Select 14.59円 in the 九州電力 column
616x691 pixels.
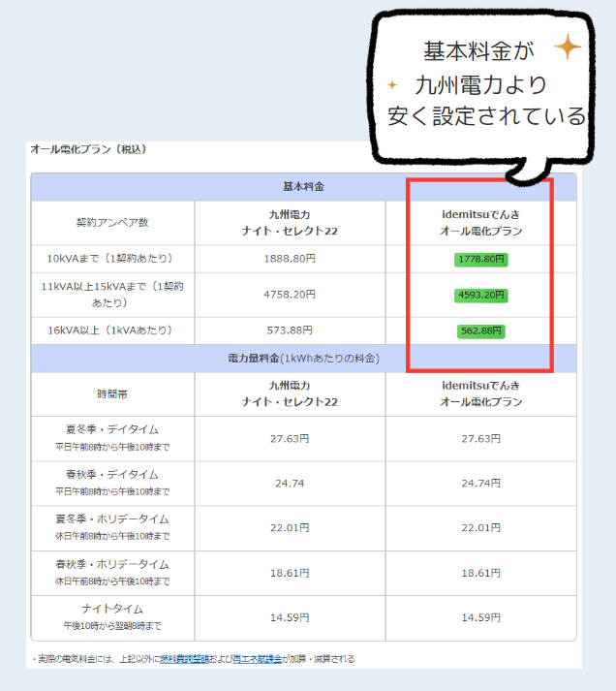coord(290,618)
